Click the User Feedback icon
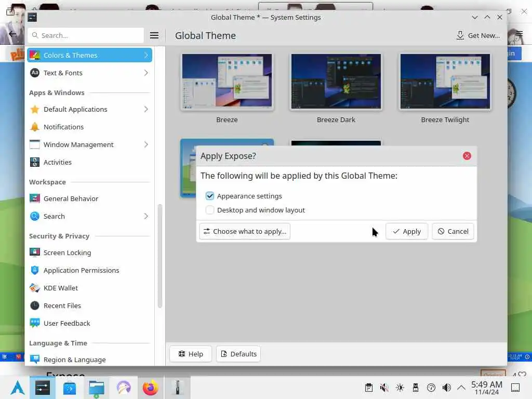 click(x=35, y=323)
